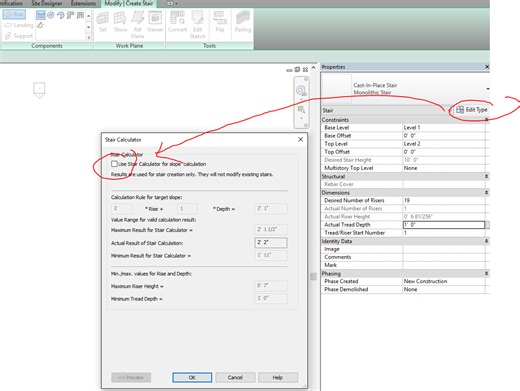This screenshot has width=520, height=391.
Task: Click the Top Level value Level 2
Action: (444, 144)
